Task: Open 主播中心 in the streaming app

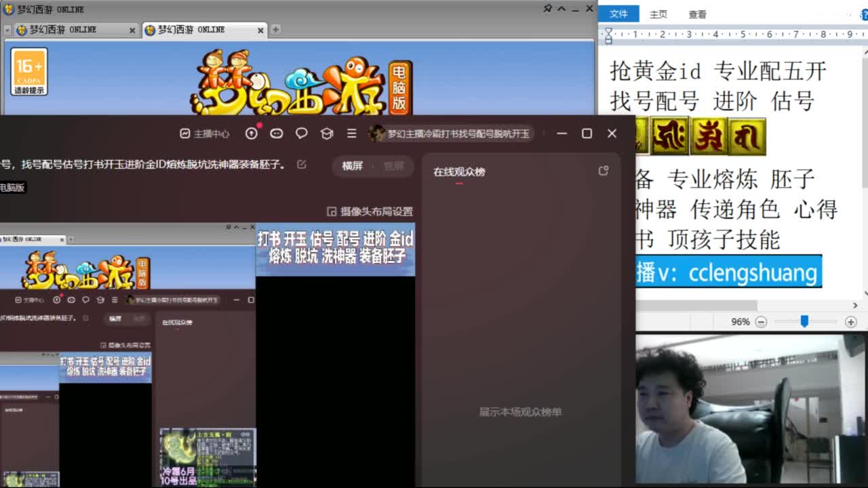Action: click(205, 134)
